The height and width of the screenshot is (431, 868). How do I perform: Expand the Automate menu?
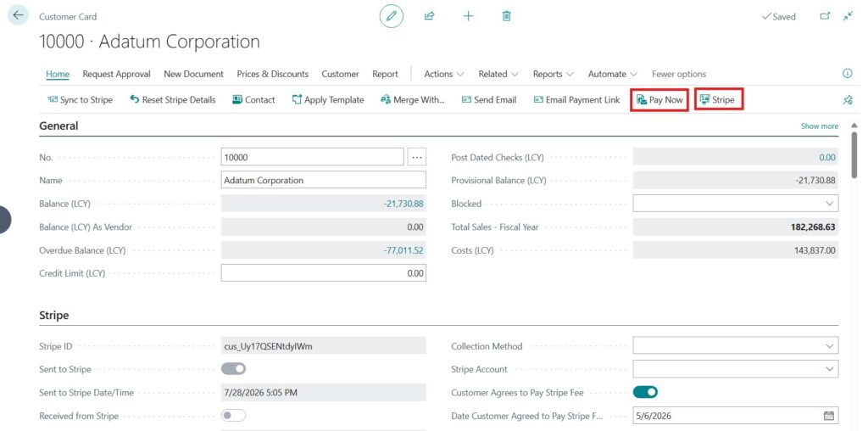(x=612, y=74)
